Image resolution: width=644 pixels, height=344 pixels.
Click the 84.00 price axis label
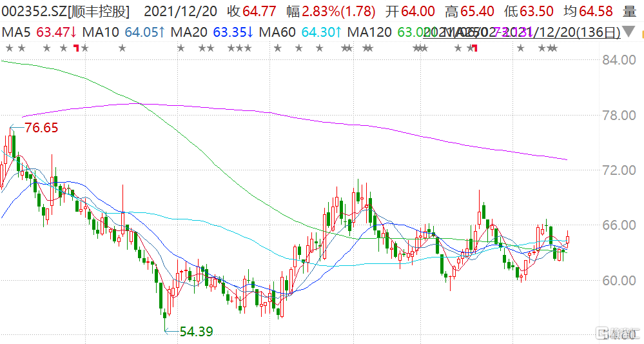(x=613, y=60)
